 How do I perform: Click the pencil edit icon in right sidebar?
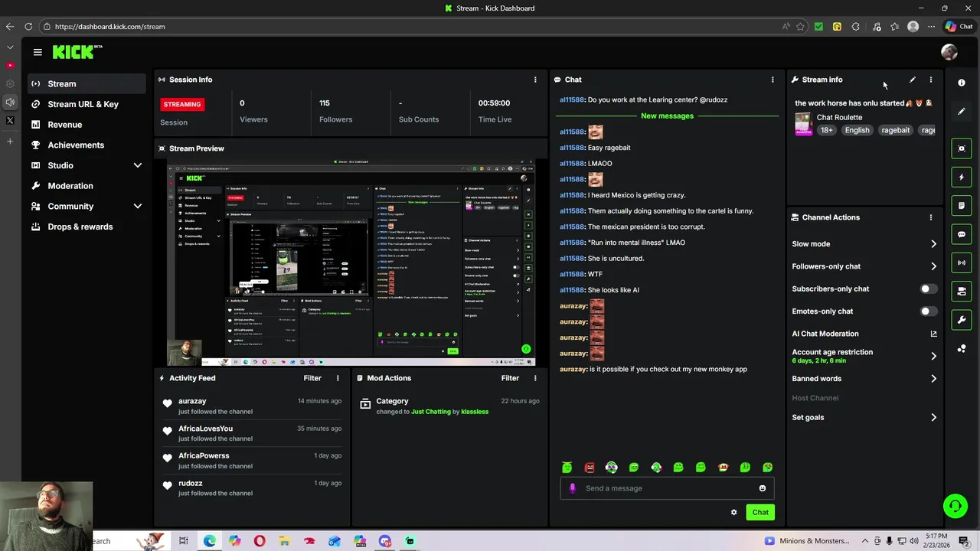(962, 111)
